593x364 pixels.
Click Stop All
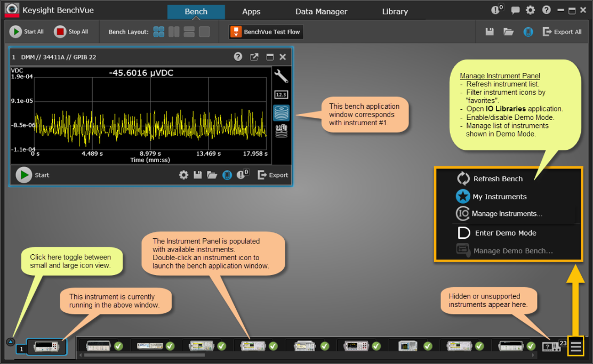tap(71, 32)
